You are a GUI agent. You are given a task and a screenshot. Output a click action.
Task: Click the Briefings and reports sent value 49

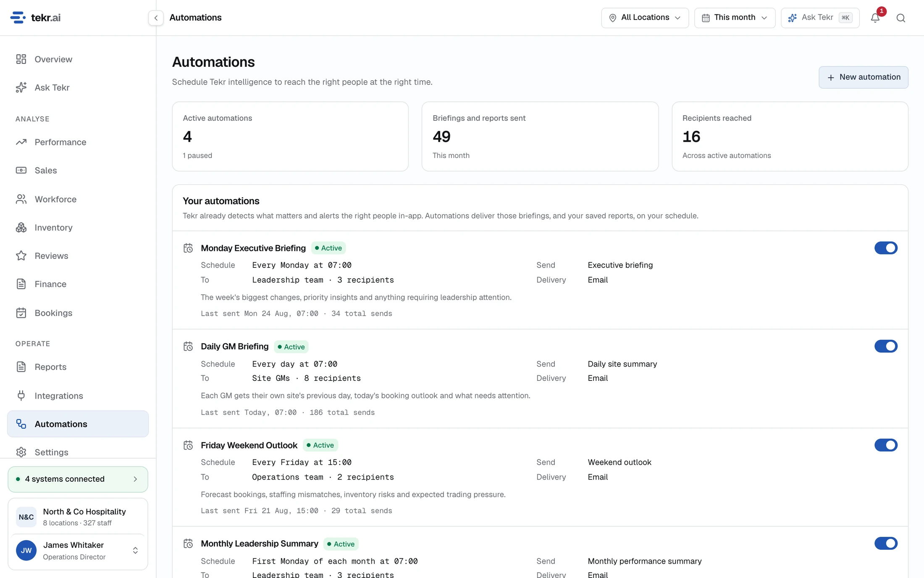(x=441, y=137)
